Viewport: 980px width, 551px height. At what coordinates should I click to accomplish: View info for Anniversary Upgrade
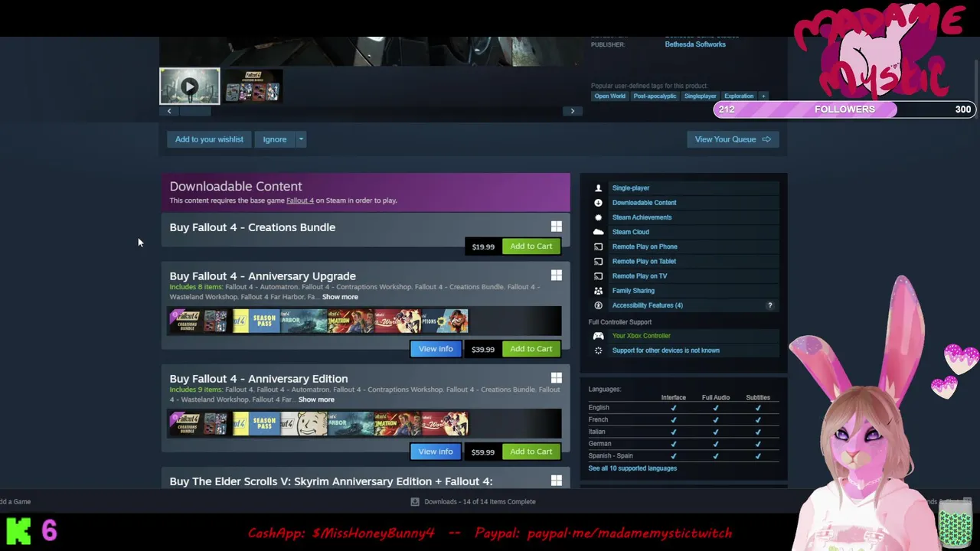pyautogui.click(x=436, y=349)
